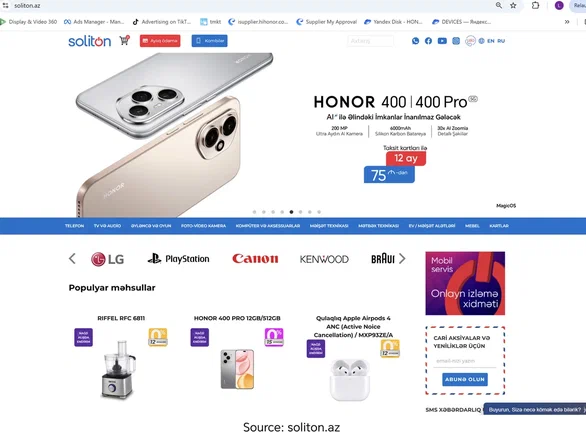This screenshot has width=586, height=442.
Task: Select the first carousel dot indicator
Action: tap(255, 212)
